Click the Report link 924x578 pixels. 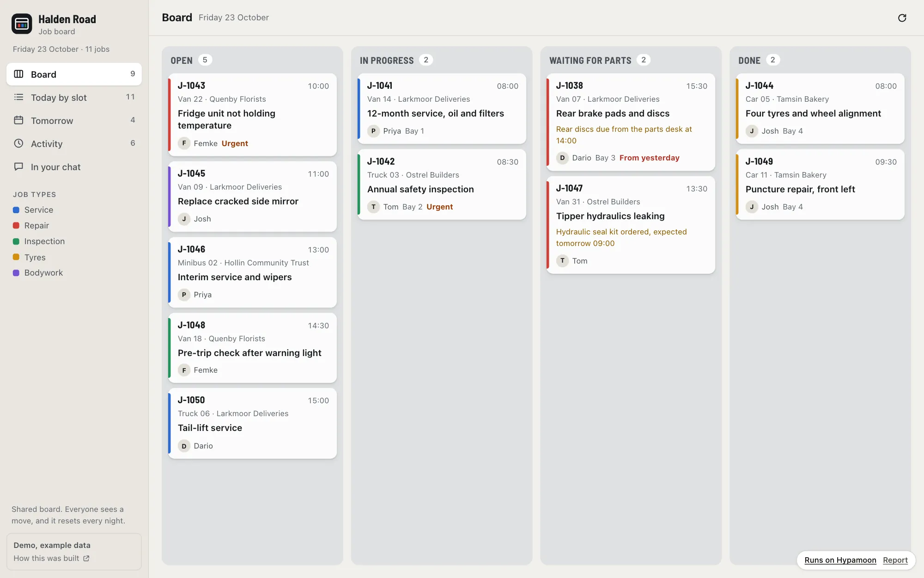click(x=895, y=560)
